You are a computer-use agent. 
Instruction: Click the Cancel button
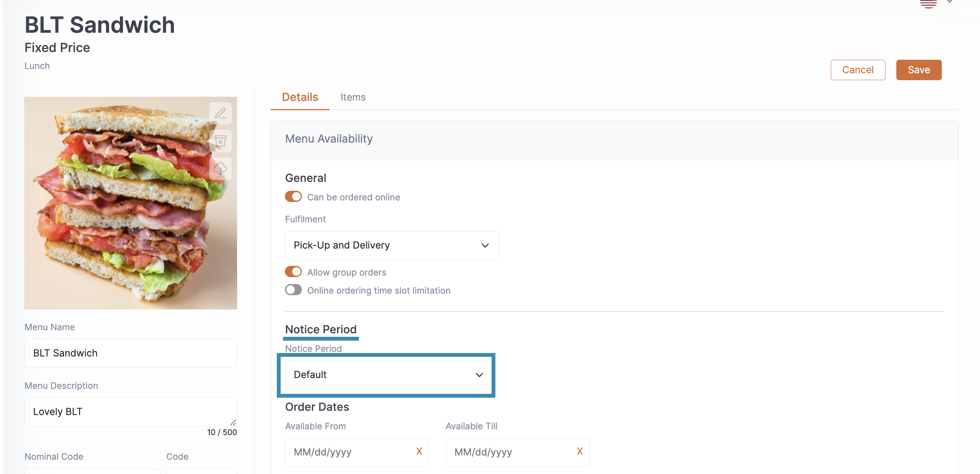[x=858, y=70]
